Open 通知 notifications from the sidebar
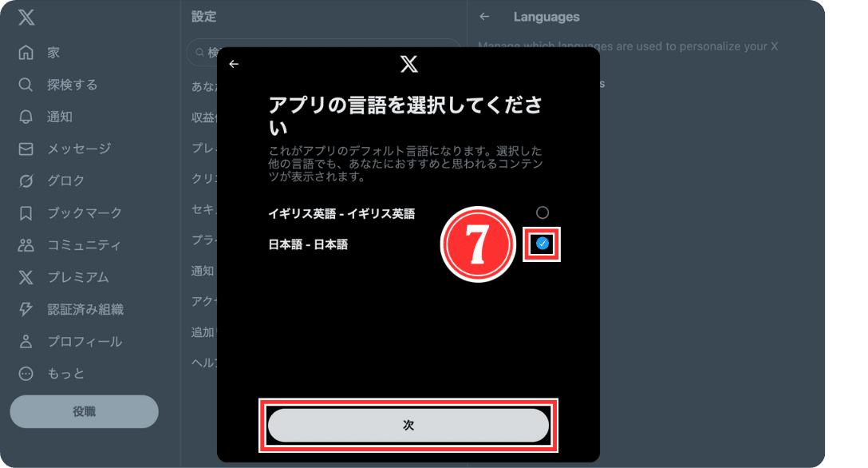Screen dimensions: 868x468 [x=26, y=117]
